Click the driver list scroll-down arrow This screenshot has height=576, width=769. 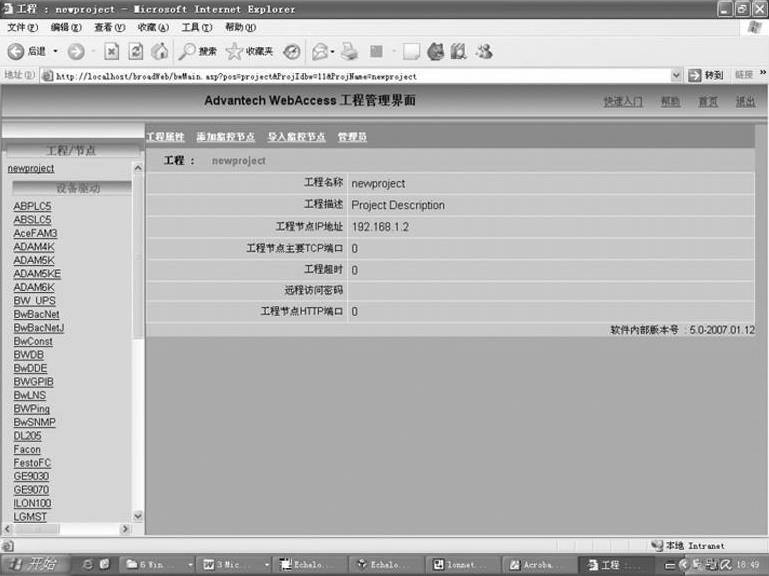point(138,516)
